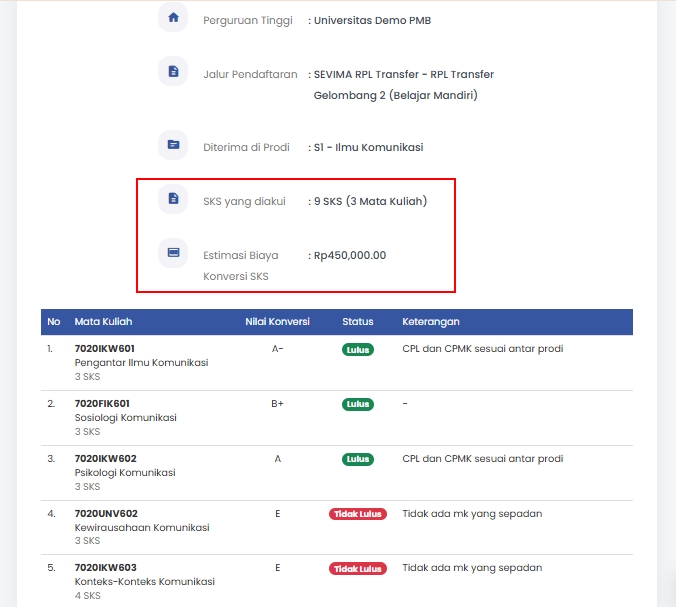Select course code 7020IKW601
This screenshot has width=676, height=607.
pos(105,348)
